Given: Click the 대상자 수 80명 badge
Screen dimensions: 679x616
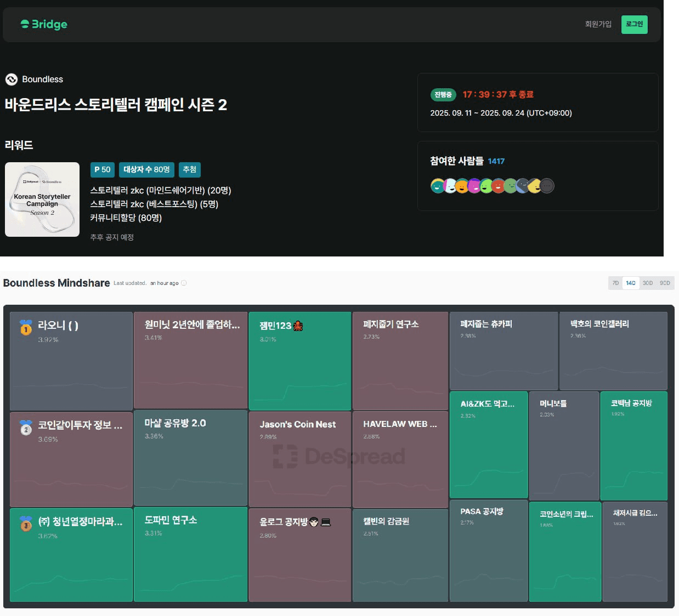Looking at the screenshot, I should click(146, 170).
